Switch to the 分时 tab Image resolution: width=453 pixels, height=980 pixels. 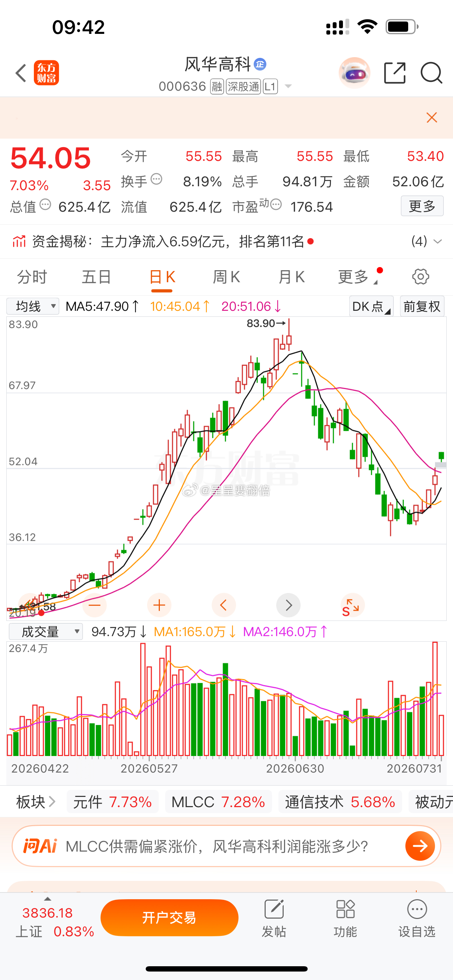[x=32, y=277]
